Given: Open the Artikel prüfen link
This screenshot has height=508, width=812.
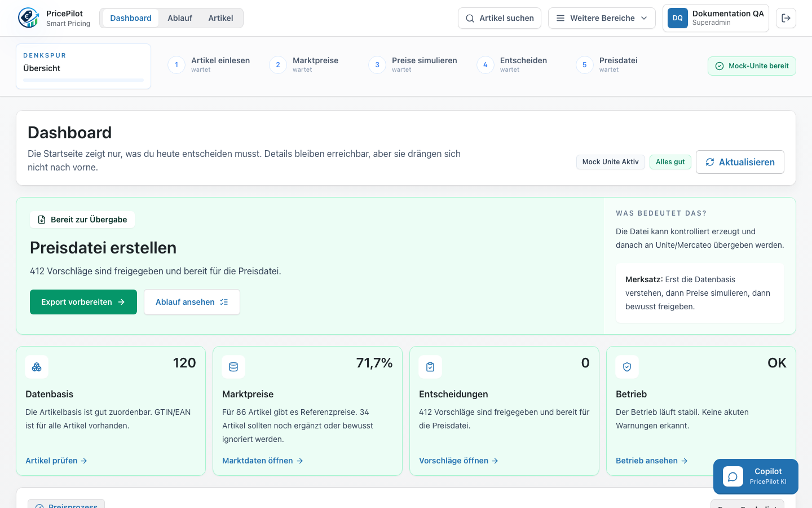Looking at the screenshot, I should click(56, 461).
